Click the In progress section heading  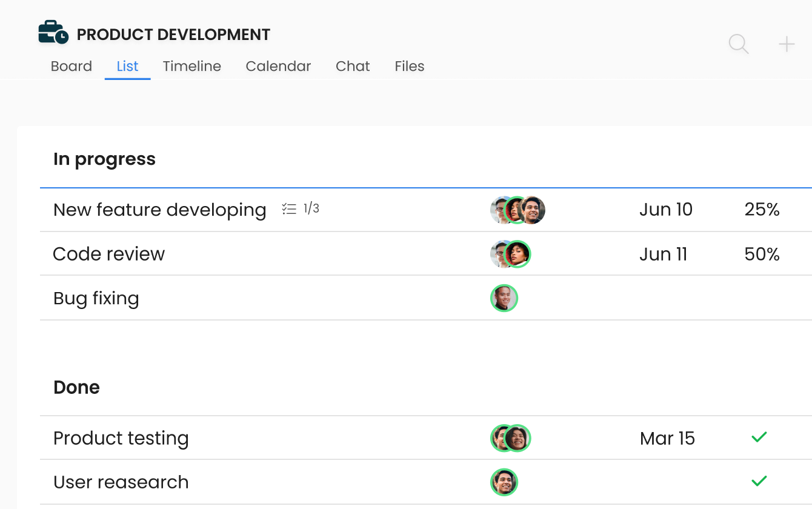(x=105, y=159)
